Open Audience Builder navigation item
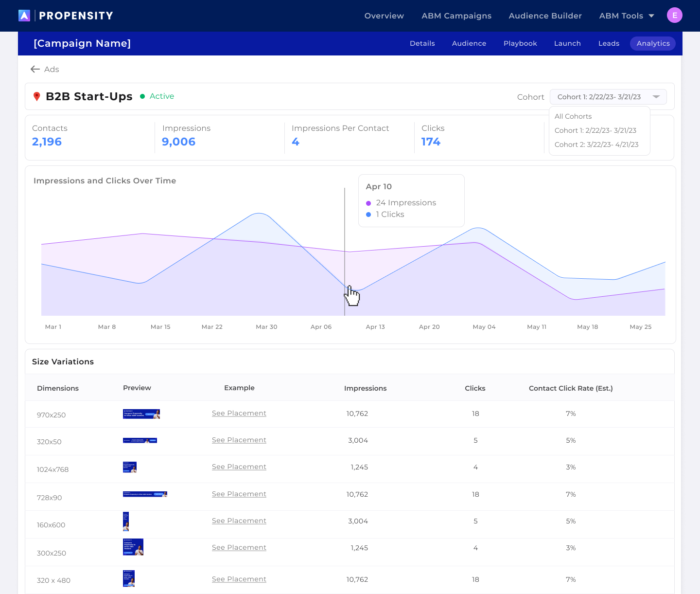The image size is (700, 594). click(x=545, y=16)
